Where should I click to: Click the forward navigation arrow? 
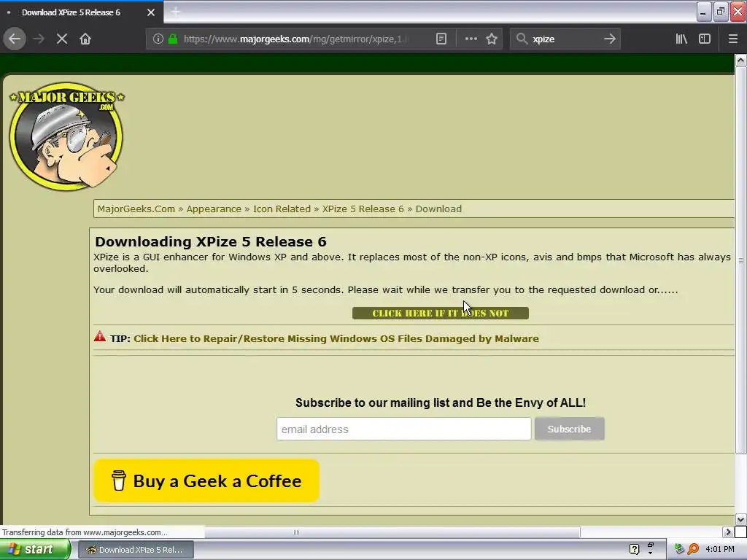39,39
